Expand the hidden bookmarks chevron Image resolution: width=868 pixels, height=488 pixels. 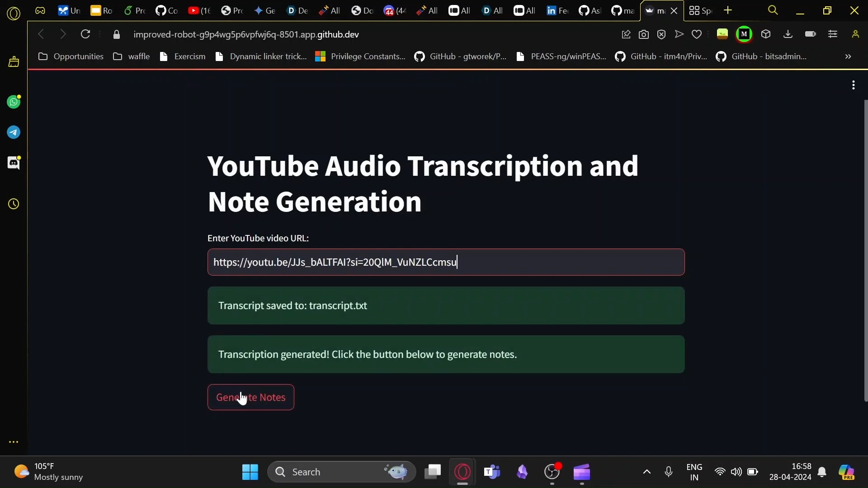(848, 56)
